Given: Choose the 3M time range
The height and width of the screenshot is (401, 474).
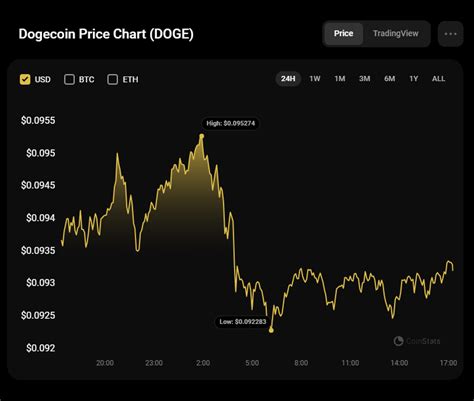Looking at the screenshot, I should 364,79.
